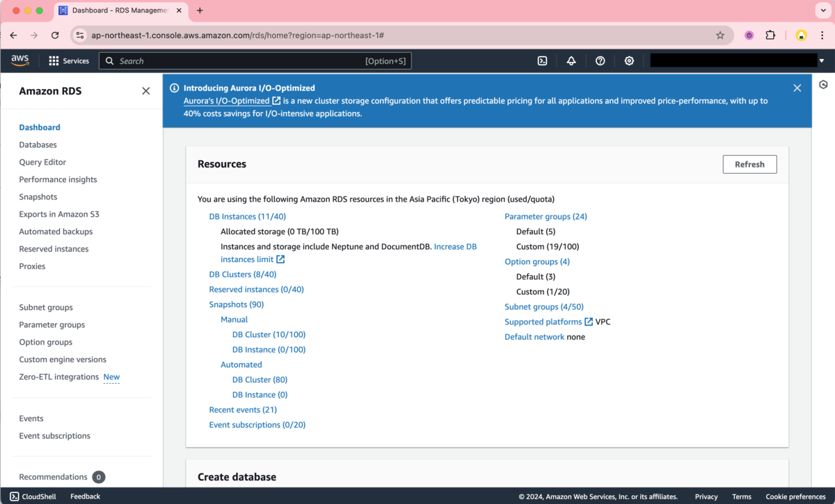Open Reserved instances in the sidebar
835x504 pixels.
click(54, 249)
